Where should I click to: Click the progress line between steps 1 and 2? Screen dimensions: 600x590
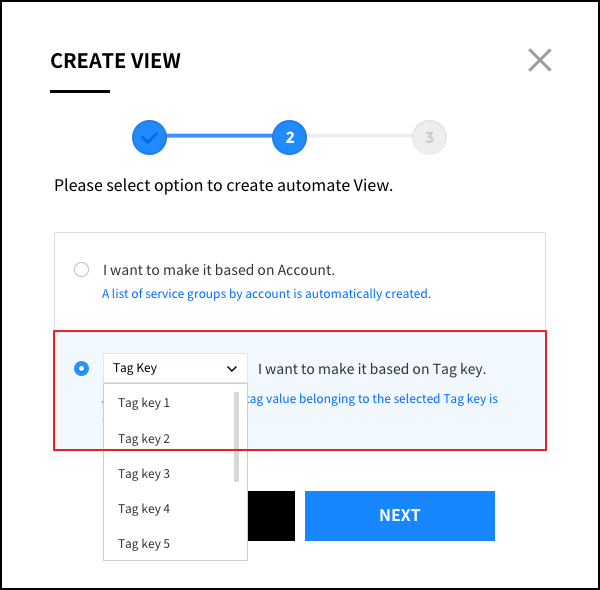click(219, 138)
